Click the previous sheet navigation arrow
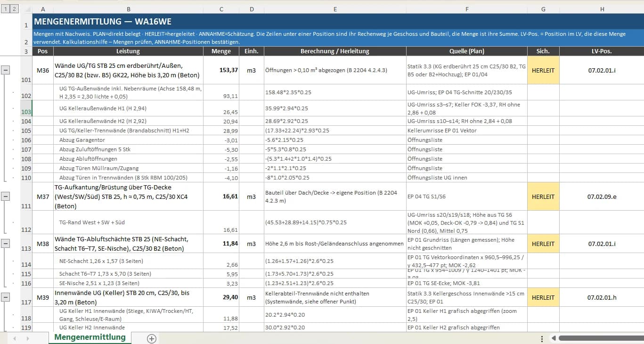Screen dimensions: 644x344 (x=15, y=338)
